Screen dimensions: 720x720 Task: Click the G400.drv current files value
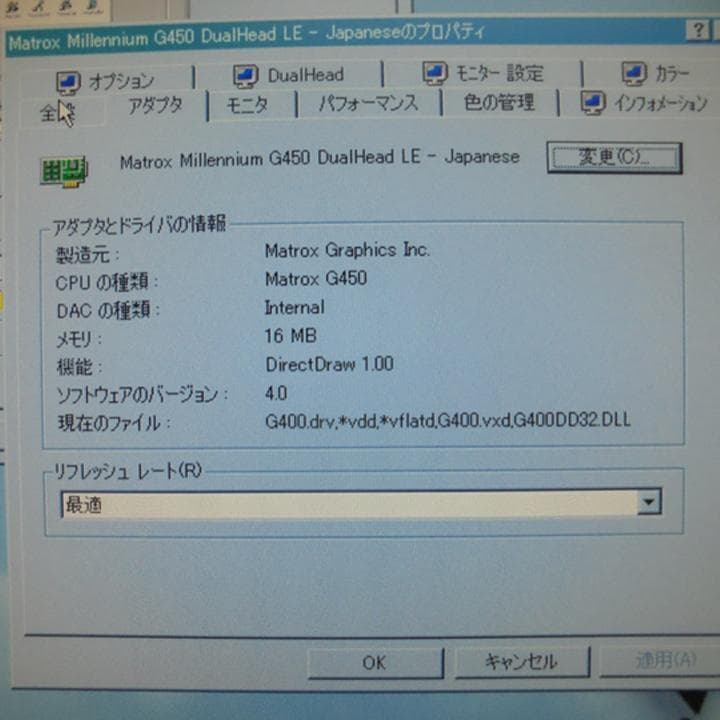coord(448,421)
